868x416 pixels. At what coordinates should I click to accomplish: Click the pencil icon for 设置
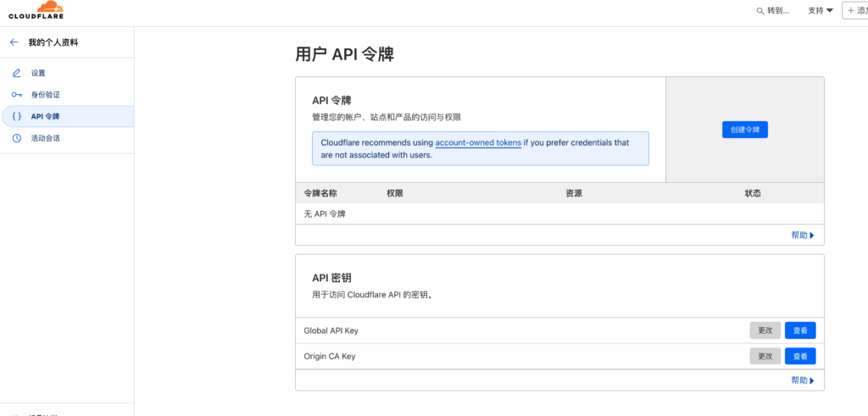(17, 73)
